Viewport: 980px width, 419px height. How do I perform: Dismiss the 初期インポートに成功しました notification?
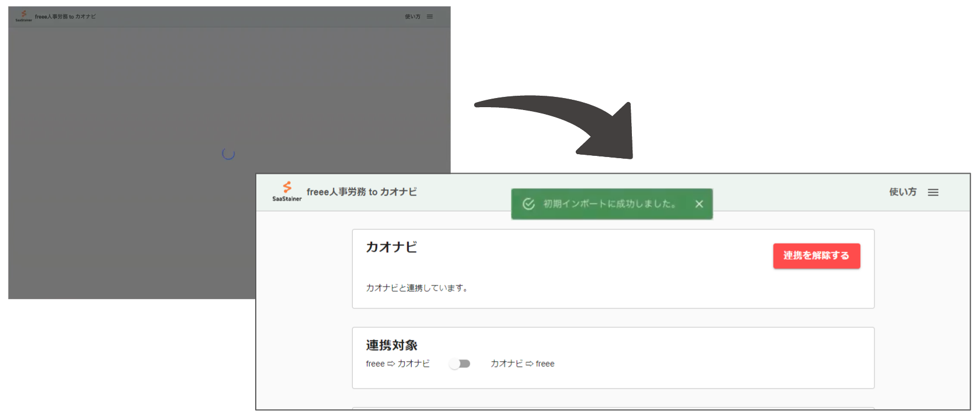699,204
